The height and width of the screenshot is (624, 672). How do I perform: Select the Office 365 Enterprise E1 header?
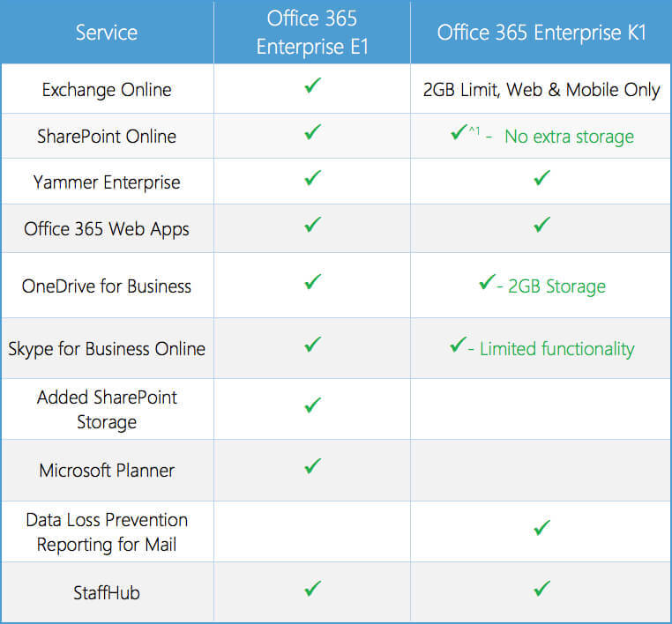pyautogui.click(x=311, y=33)
